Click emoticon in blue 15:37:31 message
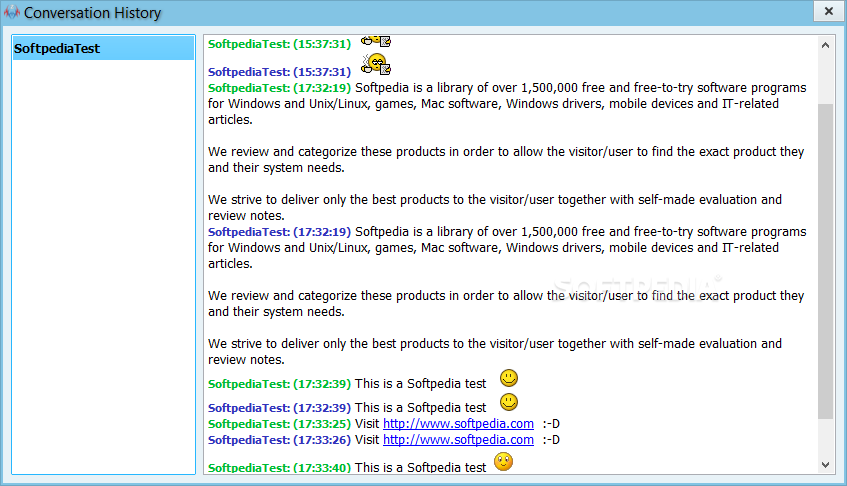The width and height of the screenshot is (847, 486). (376, 64)
